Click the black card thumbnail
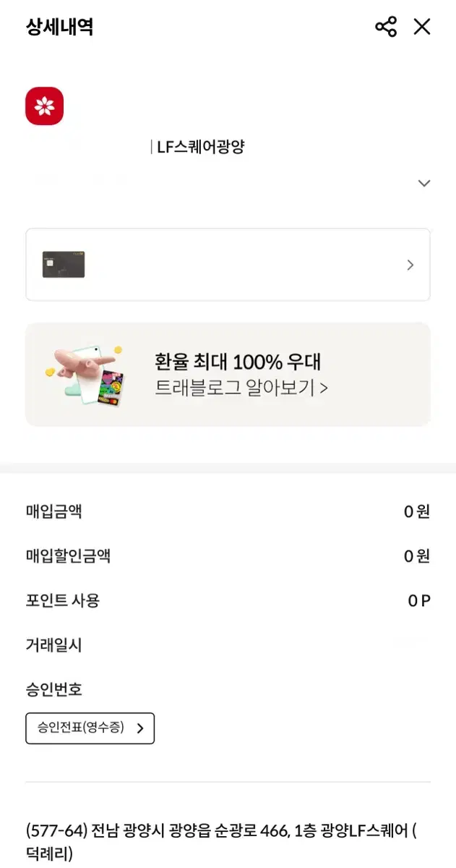456x868 pixels. pos(64,265)
